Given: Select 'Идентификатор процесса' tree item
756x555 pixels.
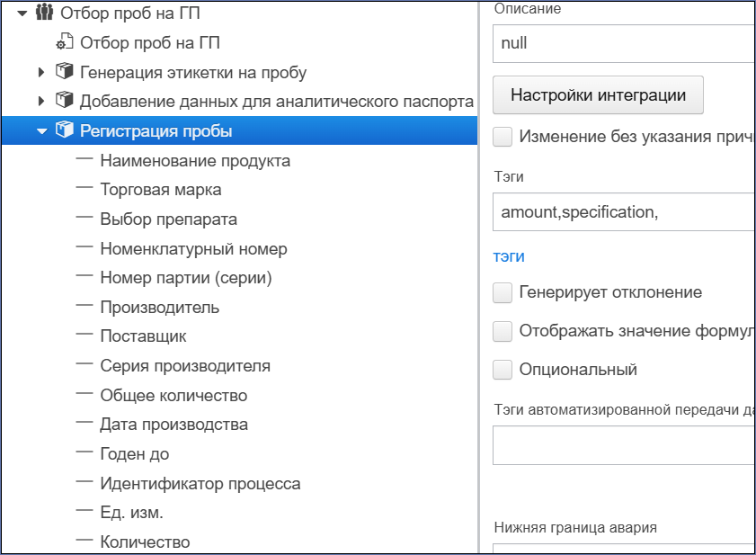Looking at the screenshot, I should coord(200,484).
